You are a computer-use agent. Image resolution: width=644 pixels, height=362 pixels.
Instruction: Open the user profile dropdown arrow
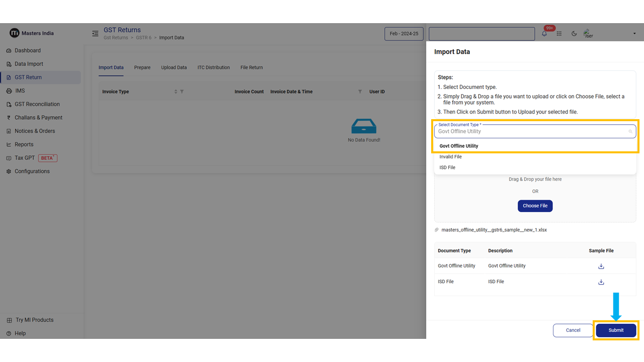pyautogui.click(x=634, y=34)
